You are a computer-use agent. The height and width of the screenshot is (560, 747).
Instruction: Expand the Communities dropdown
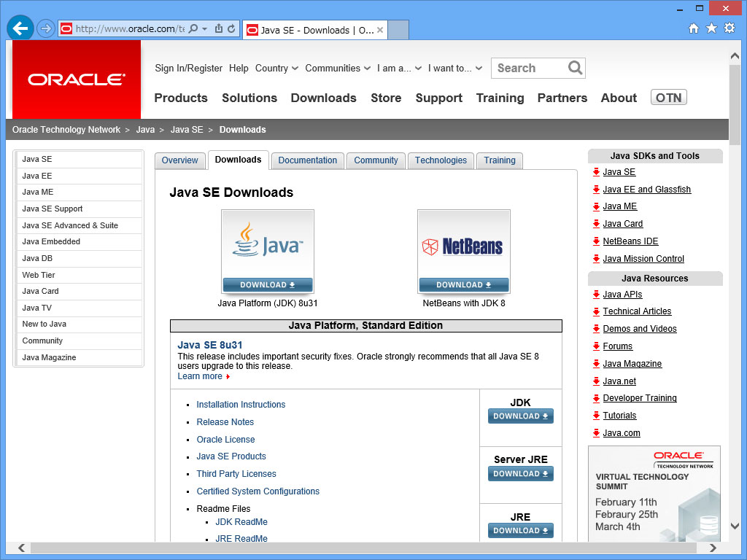tap(338, 68)
